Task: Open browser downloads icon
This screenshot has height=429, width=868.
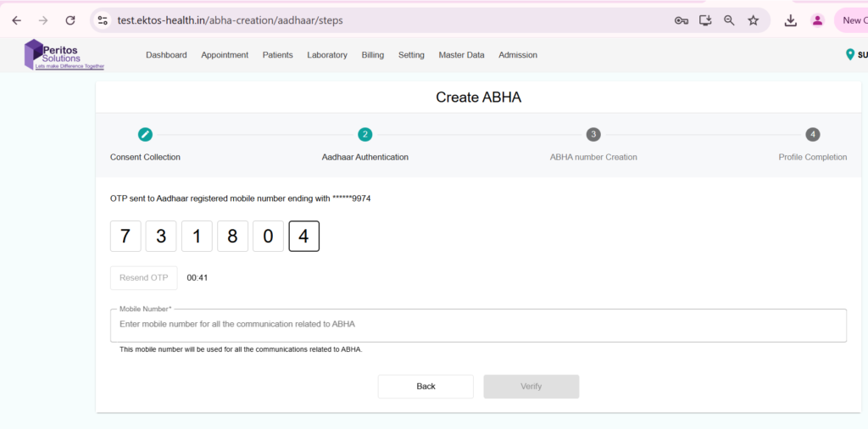Action: (x=791, y=20)
